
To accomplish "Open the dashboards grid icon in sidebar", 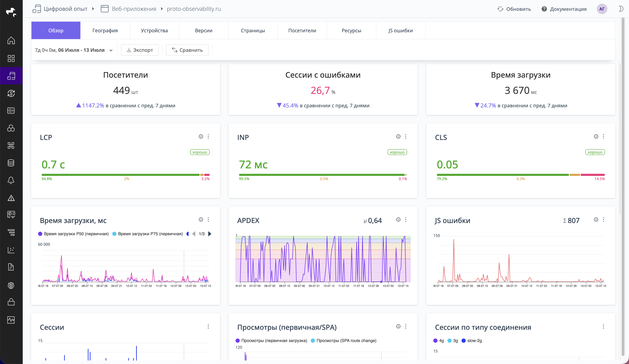I will click(x=11, y=58).
